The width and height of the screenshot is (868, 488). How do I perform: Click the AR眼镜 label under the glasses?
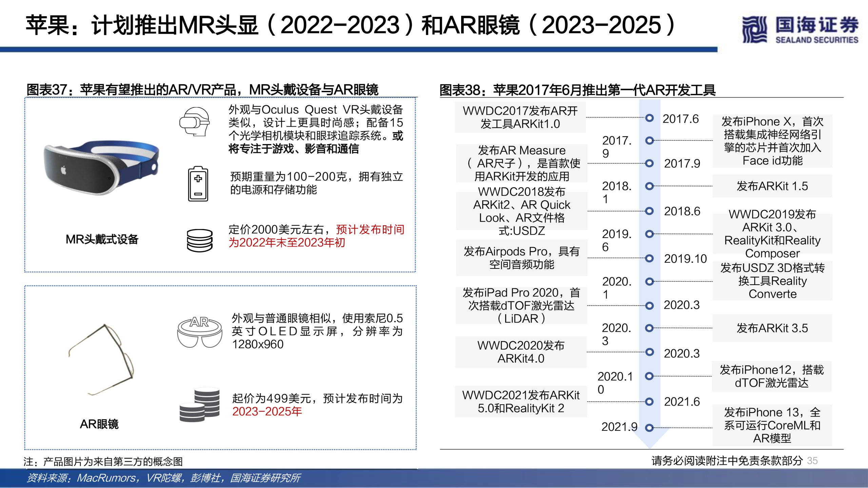(99, 424)
